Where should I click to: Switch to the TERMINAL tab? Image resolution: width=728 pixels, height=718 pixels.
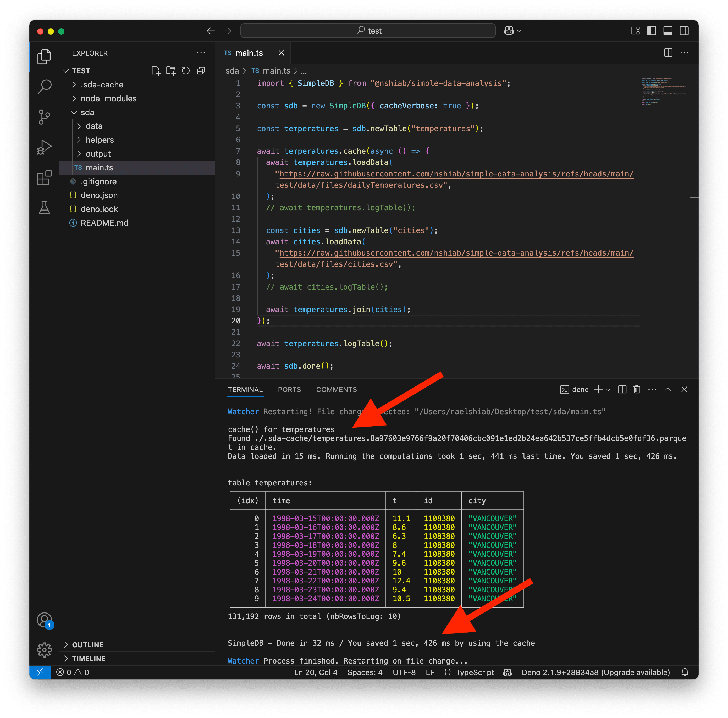[x=245, y=390]
